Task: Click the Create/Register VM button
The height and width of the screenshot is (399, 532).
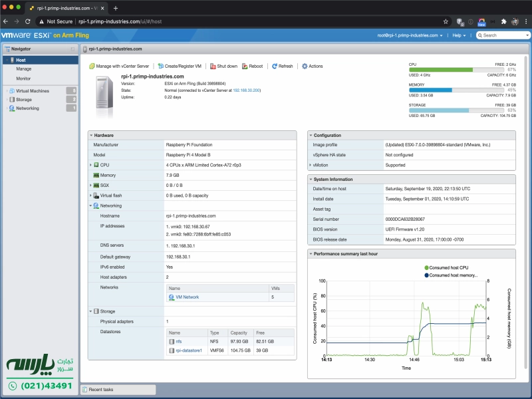Action: pyautogui.click(x=180, y=66)
